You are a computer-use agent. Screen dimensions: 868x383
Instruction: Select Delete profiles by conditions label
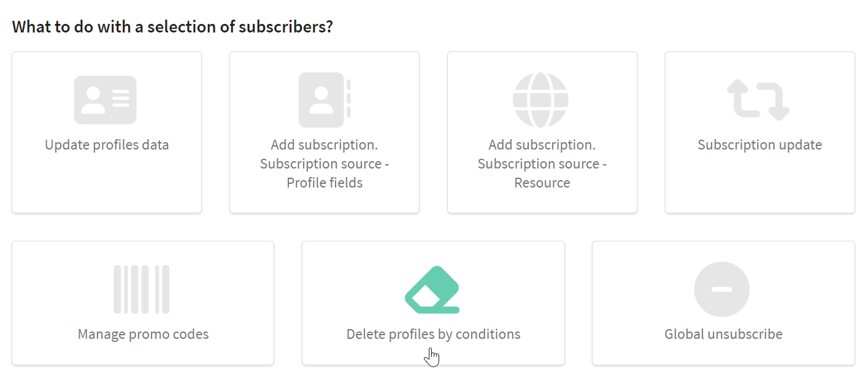[x=433, y=335]
